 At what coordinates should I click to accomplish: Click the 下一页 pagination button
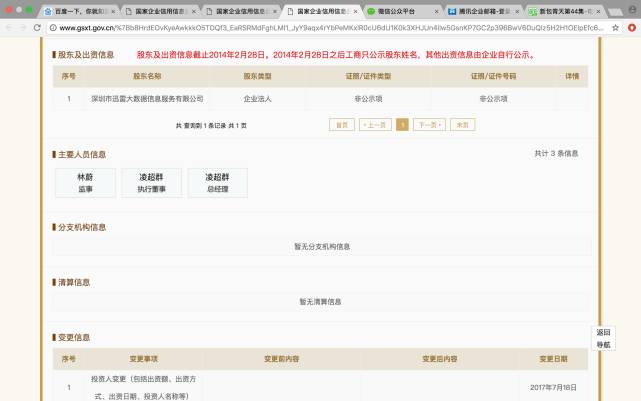[x=429, y=125]
